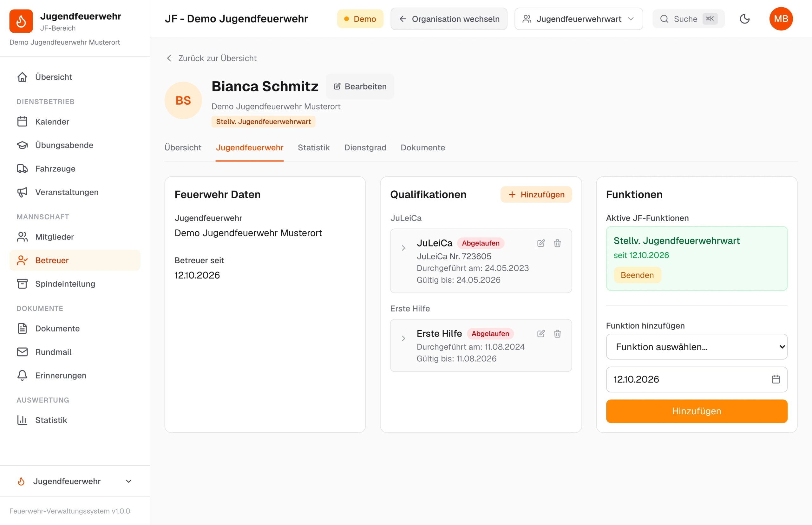Delete the Erste Hilfe qualification
812x525 pixels.
pos(557,333)
